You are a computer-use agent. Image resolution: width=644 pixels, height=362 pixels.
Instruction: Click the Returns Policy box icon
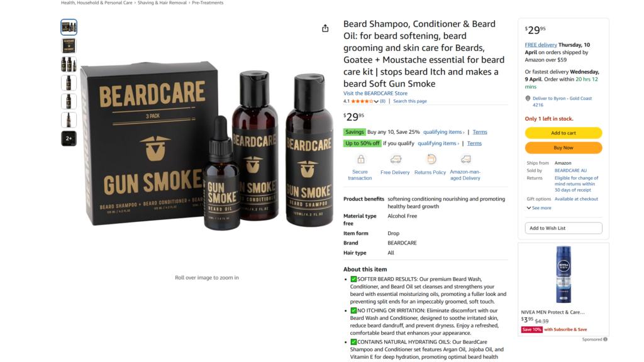pyautogui.click(x=431, y=159)
